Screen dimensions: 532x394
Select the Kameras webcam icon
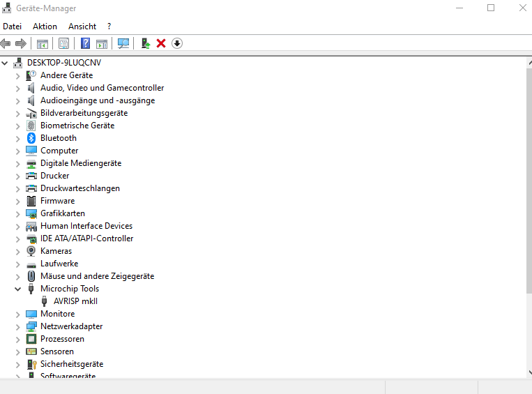31,251
